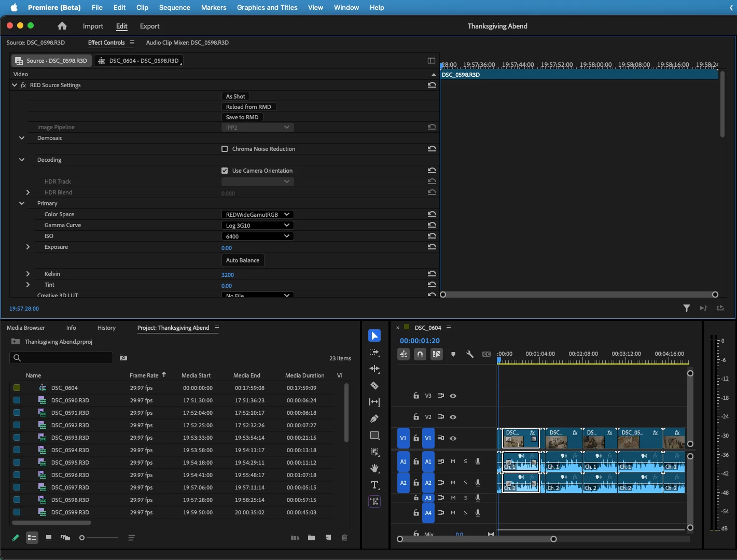This screenshot has width=737, height=560.
Task: Expand the Kelvin parameter
Action: click(28, 274)
